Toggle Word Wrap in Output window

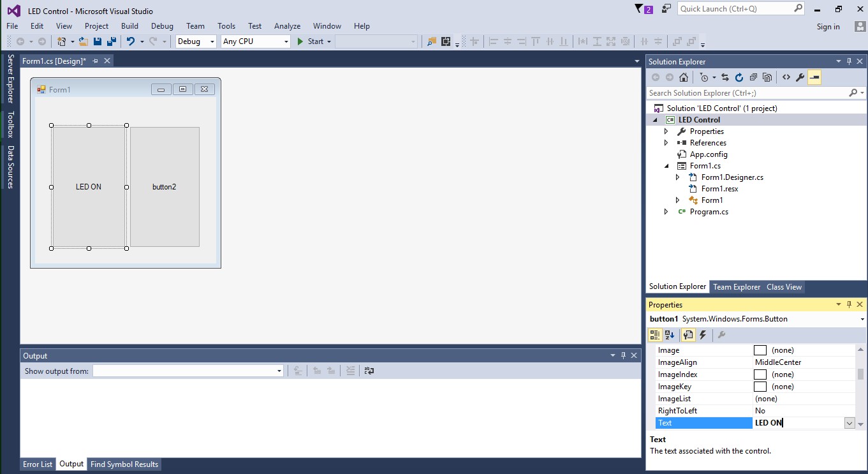click(x=369, y=371)
